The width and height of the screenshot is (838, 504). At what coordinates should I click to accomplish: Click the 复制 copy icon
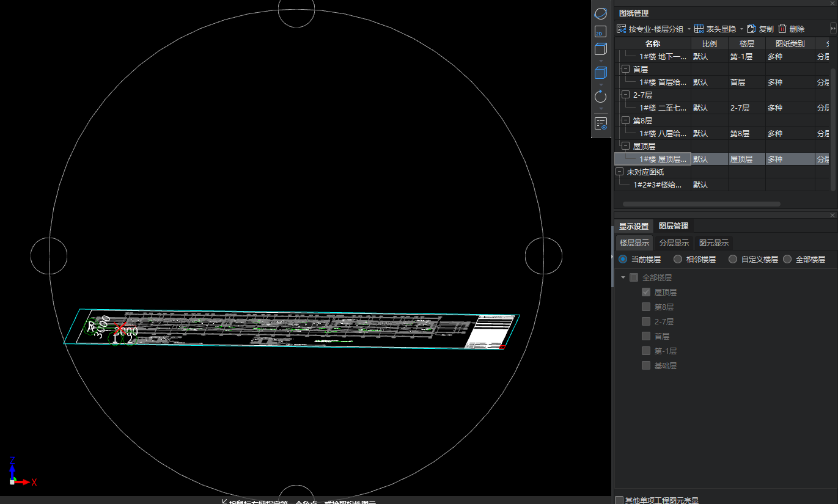pyautogui.click(x=752, y=29)
